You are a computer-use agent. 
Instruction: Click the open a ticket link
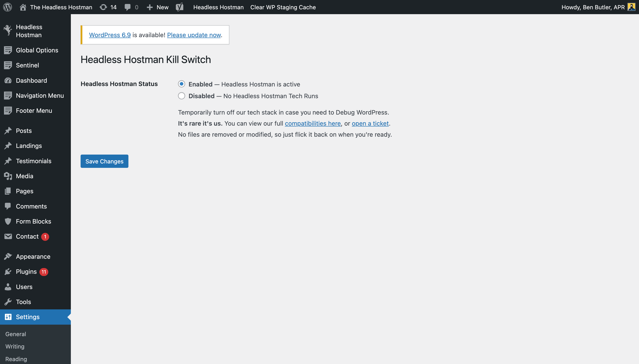point(370,123)
